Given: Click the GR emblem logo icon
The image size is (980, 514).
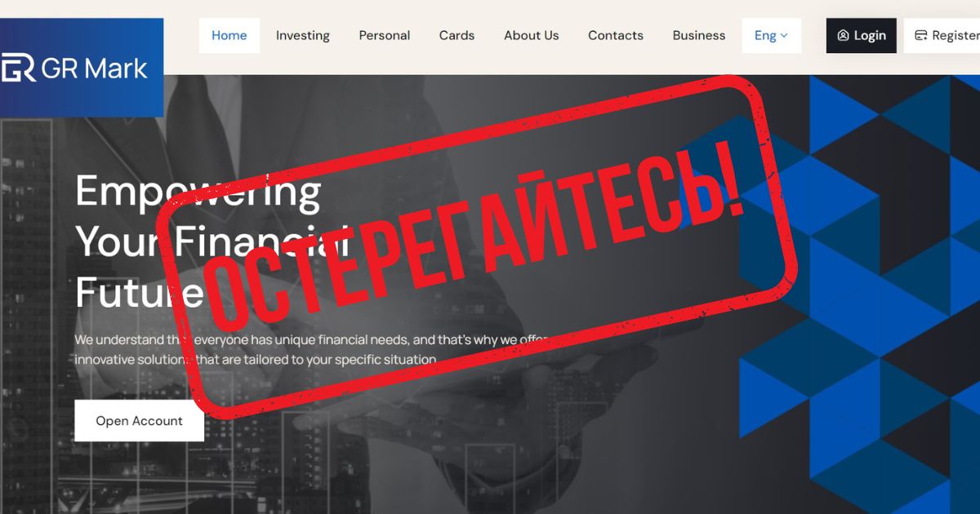Looking at the screenshot, I should 16,69.
